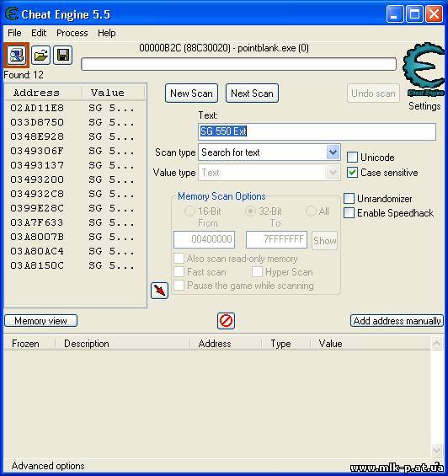Select result address 03A8007B
This screenshot has width=448, height=476.
37,237
